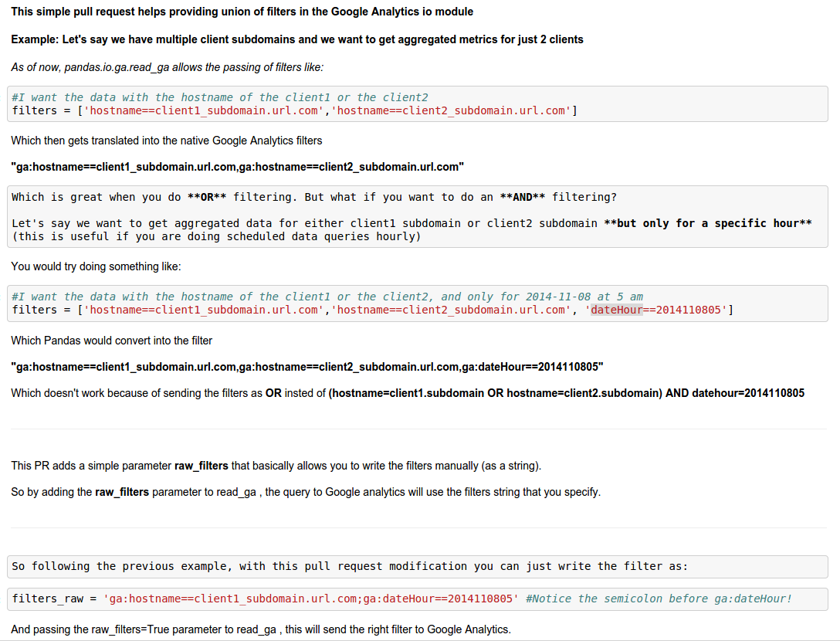Click bold filter string ending 'ga:dateHour==2014110805"'
840x641 pixels.
tap(307, 367)
